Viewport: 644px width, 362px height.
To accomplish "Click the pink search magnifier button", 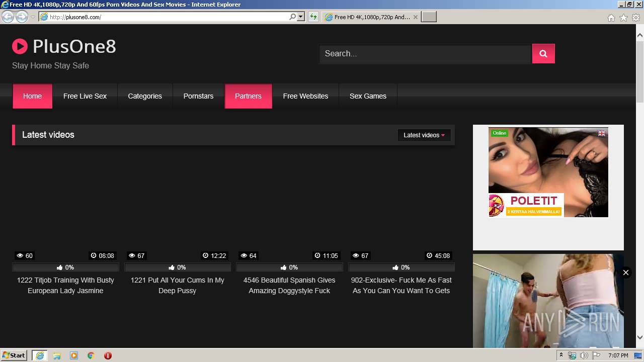I will pyautogui.click(x=543, y=54).
